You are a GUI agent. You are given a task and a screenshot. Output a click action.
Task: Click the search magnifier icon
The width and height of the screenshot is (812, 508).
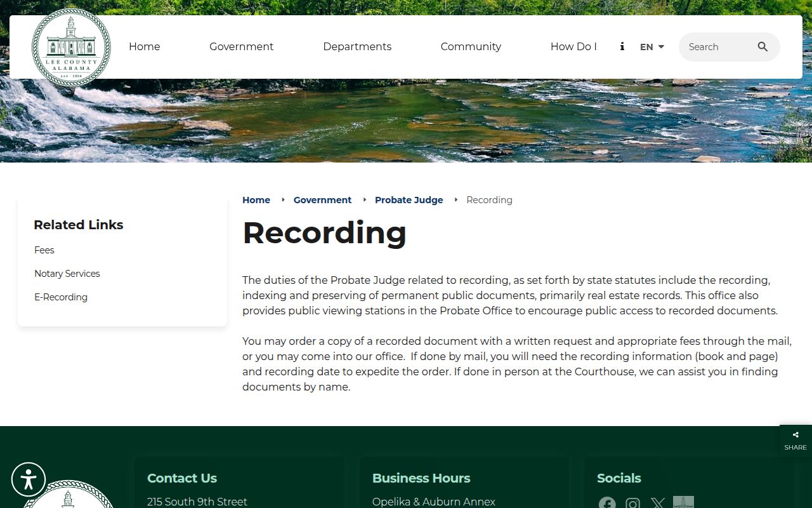[763, 47]
